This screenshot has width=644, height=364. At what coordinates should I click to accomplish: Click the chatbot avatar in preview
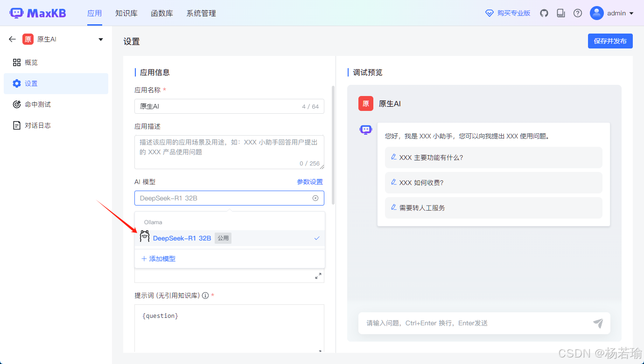pyautogui.click(x=366, y=130)
